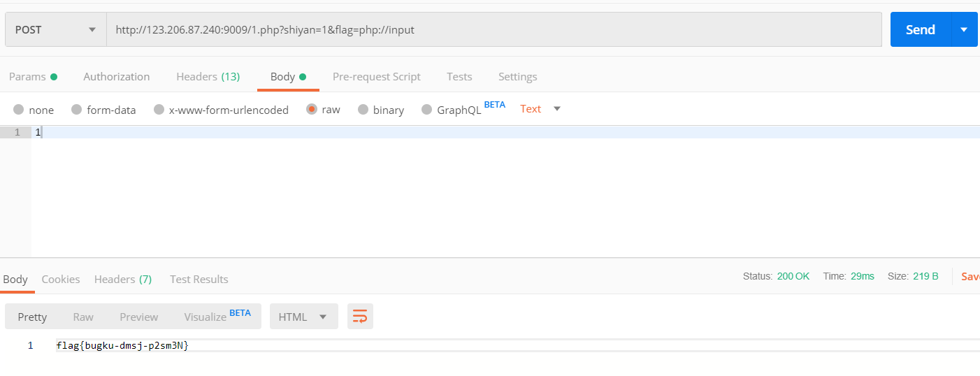Screen dimensions: 980x376
Task: Open the Send options dropdown arrow
Action: pos(965,29)
